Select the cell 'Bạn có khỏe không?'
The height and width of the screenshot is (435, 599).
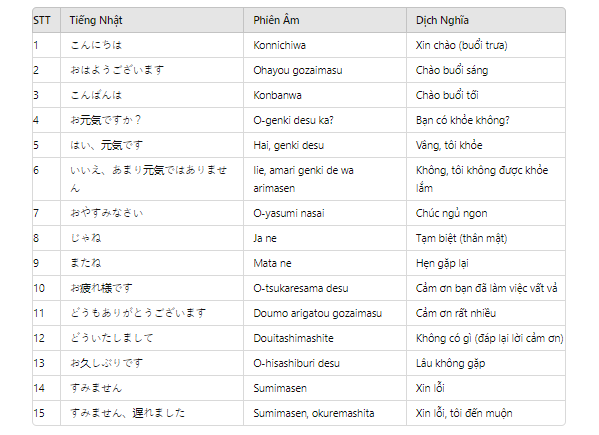[486, 120]
